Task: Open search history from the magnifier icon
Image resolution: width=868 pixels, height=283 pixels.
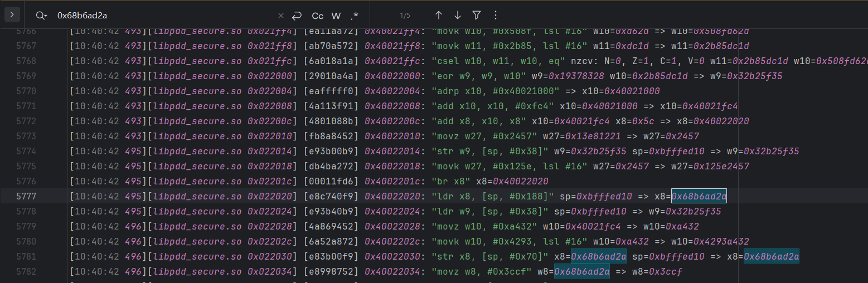Action: pos(41,16)
